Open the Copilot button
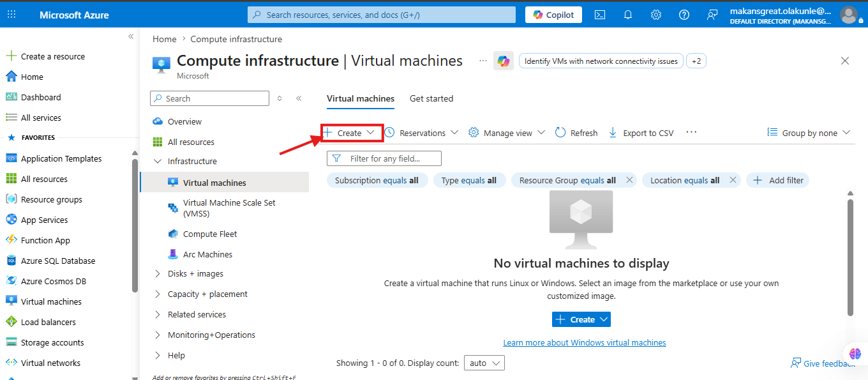Viewport: 868px width, 380px height. pos(554,15)
